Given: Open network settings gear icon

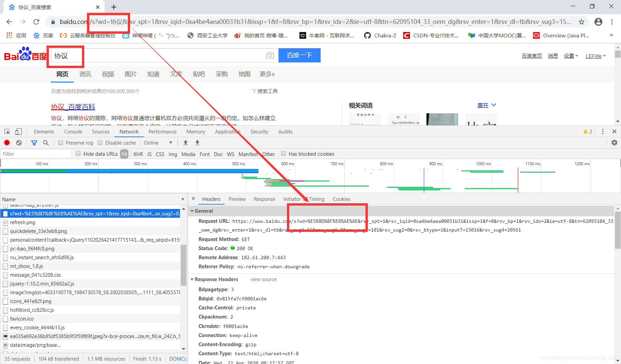Looking at the screenshot, I should point(614,143).
